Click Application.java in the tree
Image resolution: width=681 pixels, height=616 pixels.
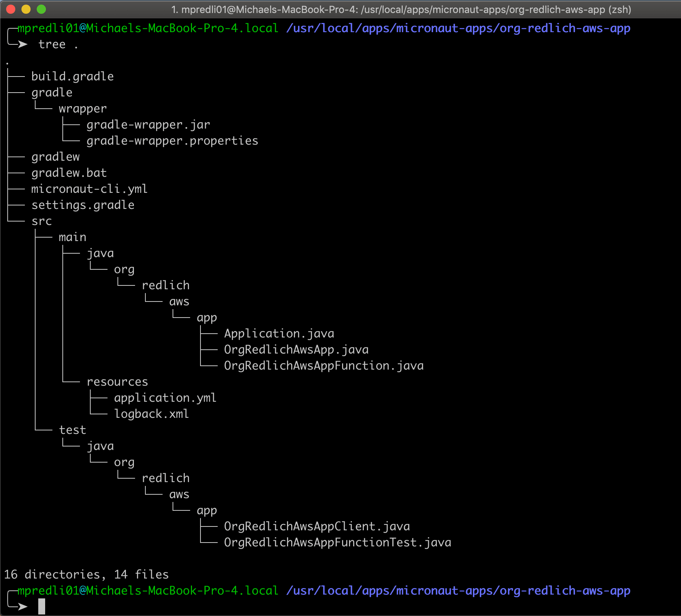click(279, 334)
